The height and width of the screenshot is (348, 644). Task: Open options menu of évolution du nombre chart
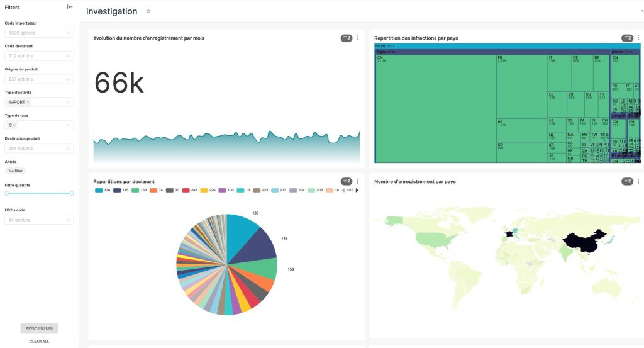click(x=357, y=38)
